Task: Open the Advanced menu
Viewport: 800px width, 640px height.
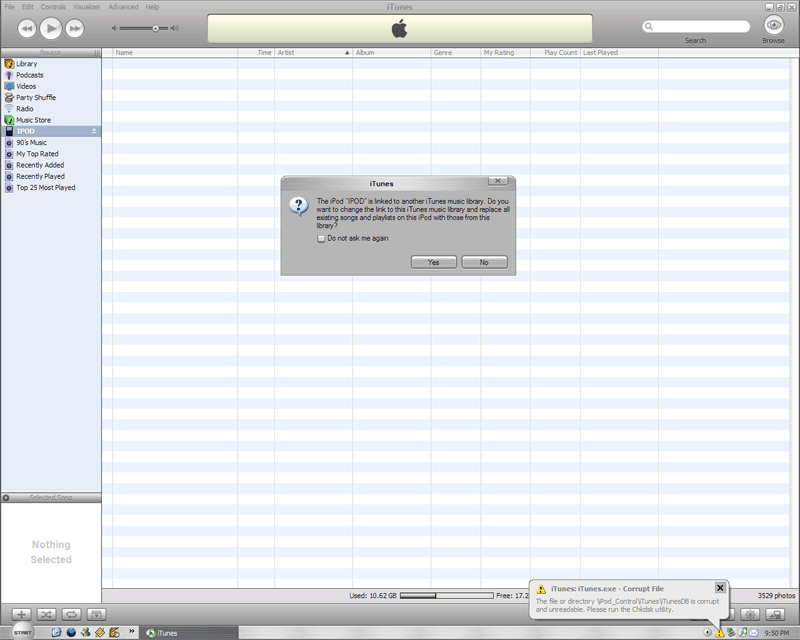Action: click(123, 7)
